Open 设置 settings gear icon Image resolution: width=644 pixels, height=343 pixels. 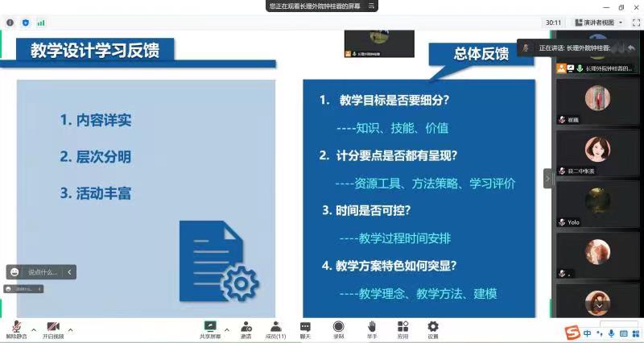pyautogui.click(x=433, y=329)
